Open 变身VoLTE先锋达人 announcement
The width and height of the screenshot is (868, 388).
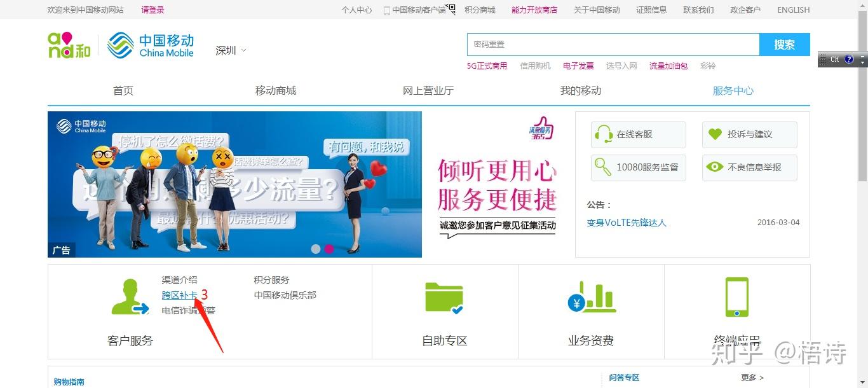coord(627,223)
